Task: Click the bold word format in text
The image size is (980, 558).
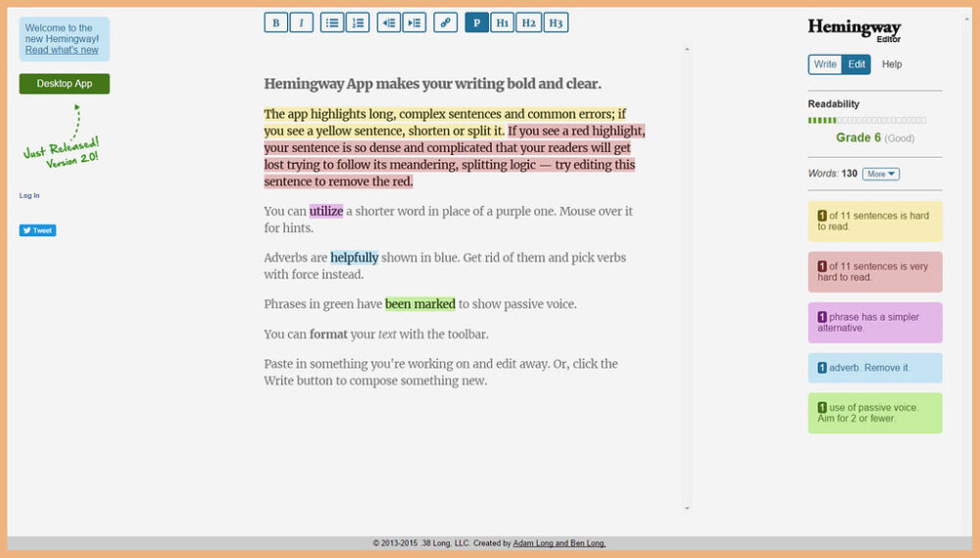Action: (x=328, y=334)
